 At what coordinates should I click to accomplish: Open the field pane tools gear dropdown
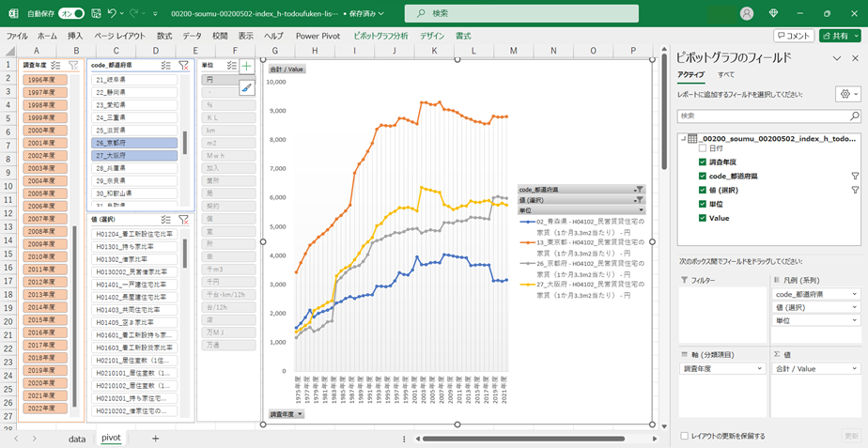(x=846, y=95)
